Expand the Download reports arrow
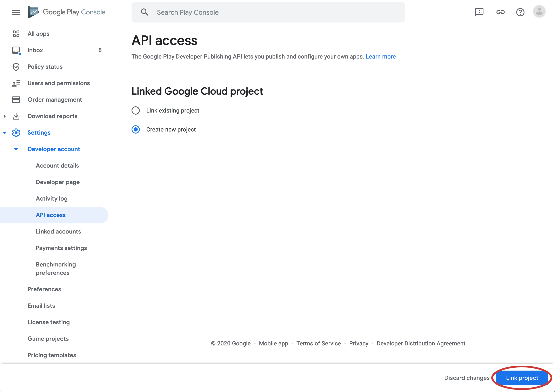The height and width of the screenshot is (392, 555). click(5, 116)
